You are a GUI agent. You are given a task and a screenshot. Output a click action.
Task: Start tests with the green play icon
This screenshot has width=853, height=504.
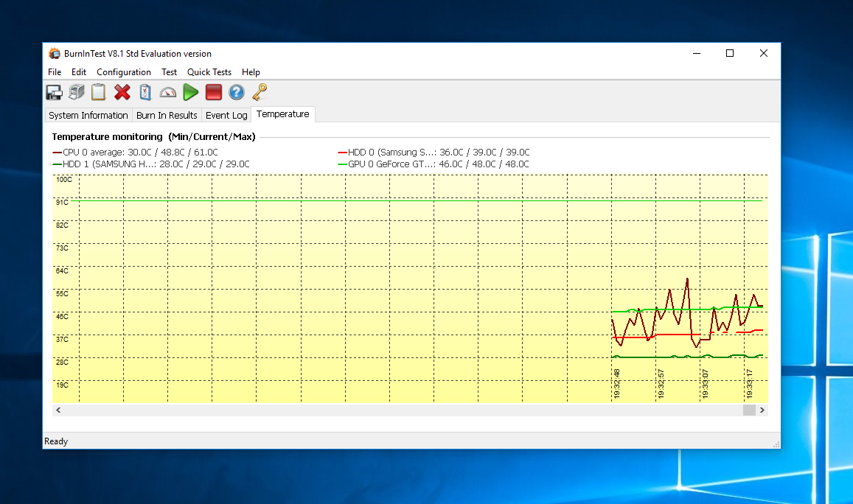[x=190, y=92]
